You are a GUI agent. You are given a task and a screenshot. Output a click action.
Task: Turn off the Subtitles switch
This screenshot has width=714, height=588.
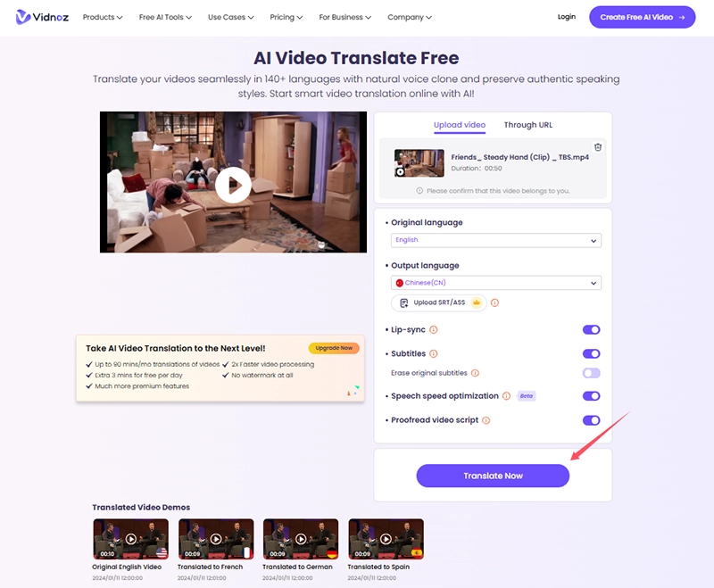coord(591,354)
